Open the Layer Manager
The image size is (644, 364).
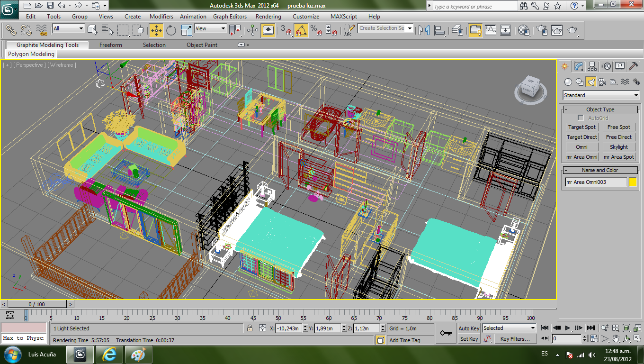click(458, 30)
